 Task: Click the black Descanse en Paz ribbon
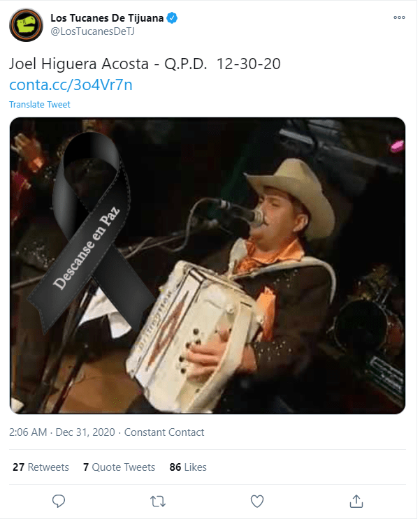(x=91, y=232)
